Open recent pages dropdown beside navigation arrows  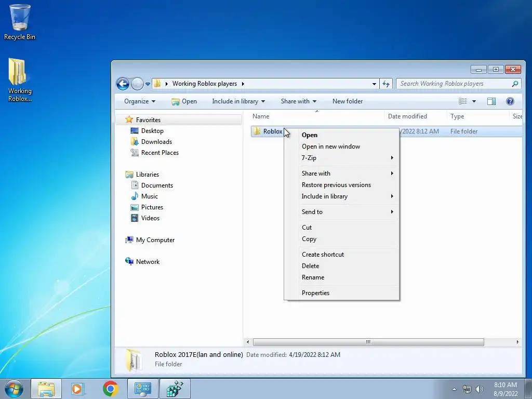point(148,84)
